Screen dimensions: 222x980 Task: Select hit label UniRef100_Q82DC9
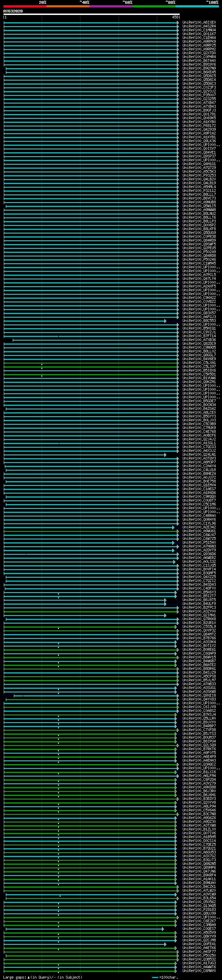(x=199, y=343)
